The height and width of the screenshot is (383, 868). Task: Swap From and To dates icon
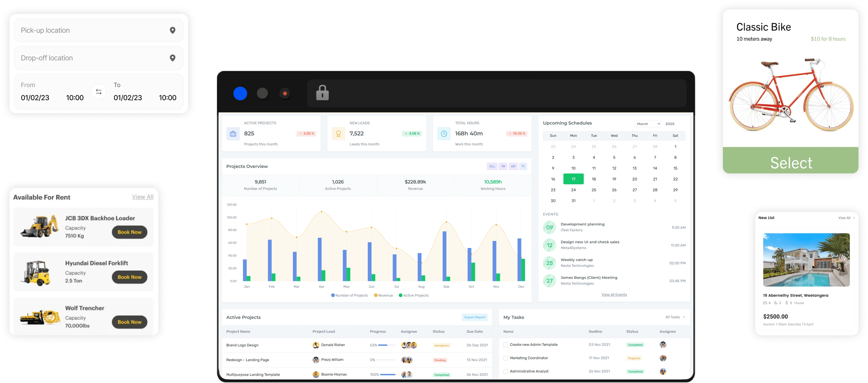click(99, 92)
